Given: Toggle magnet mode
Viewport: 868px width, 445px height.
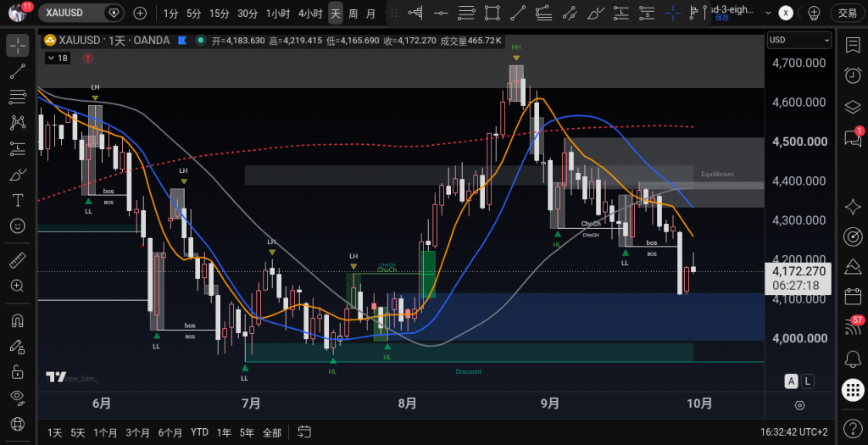Looking at the screenshot, I should tap(18, 320).
